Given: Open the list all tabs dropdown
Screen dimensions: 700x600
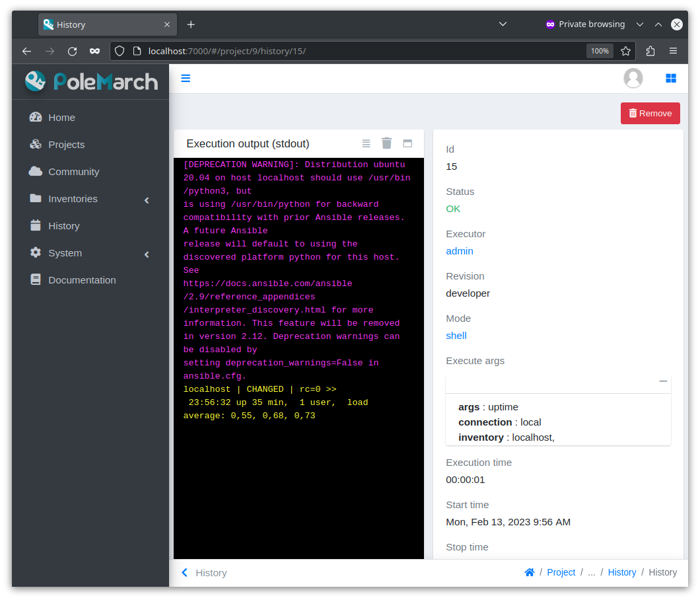Looking at the screenshot, I should click(x=503, y=24).
